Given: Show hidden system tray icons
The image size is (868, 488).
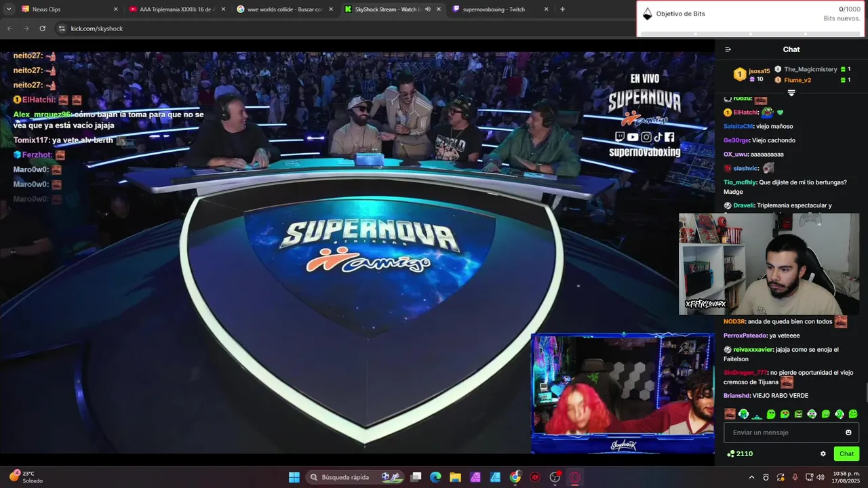Looking at the screenshot, I should (751, 477).
